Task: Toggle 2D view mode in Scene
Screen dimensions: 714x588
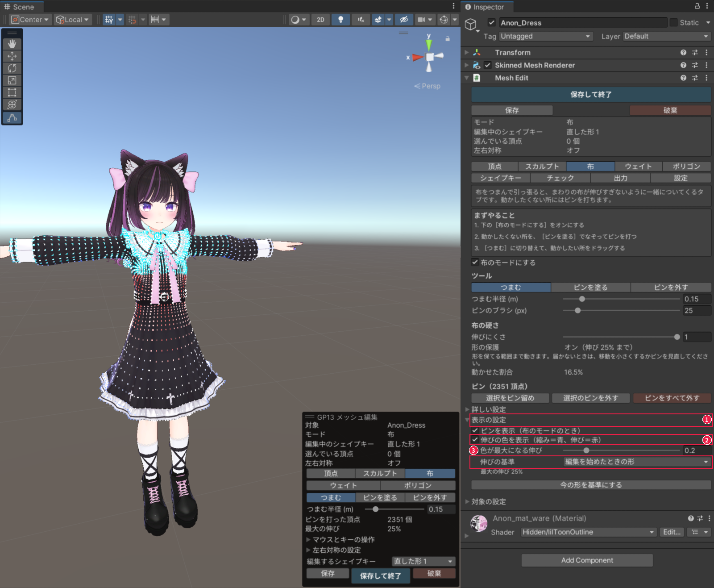Action: click(320, 20)
